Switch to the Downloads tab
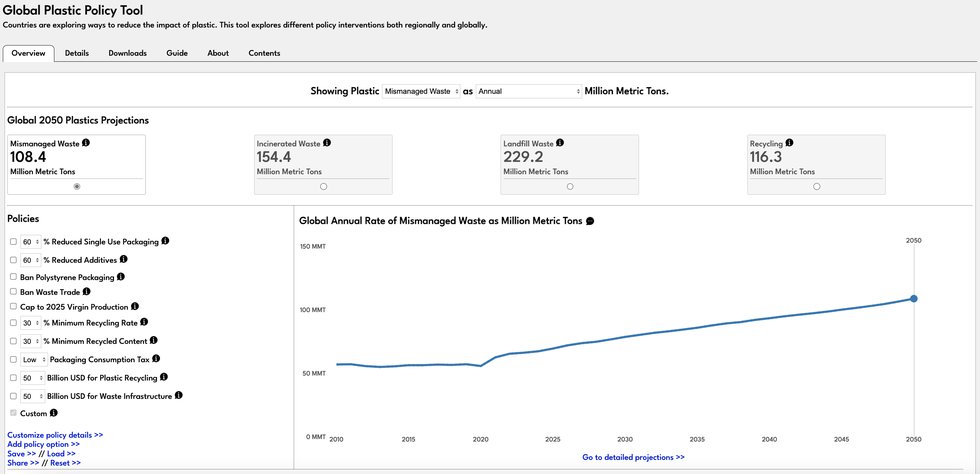 128,53
